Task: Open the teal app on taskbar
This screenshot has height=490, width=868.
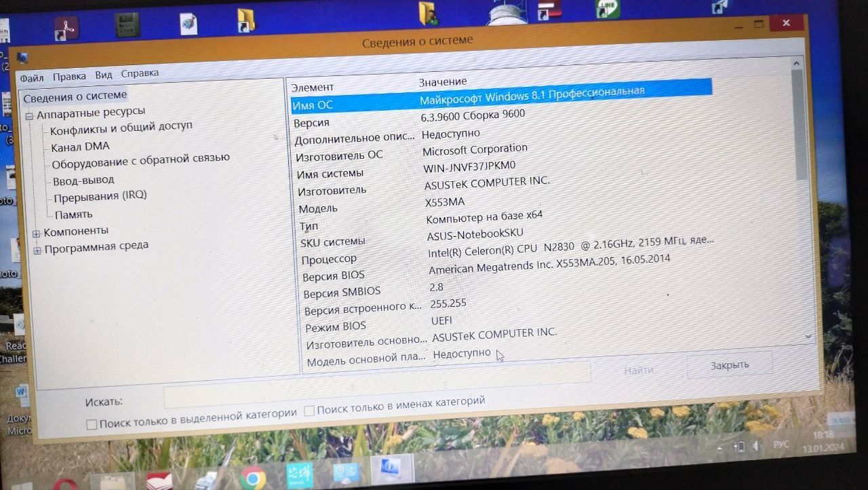Action: 298,475
